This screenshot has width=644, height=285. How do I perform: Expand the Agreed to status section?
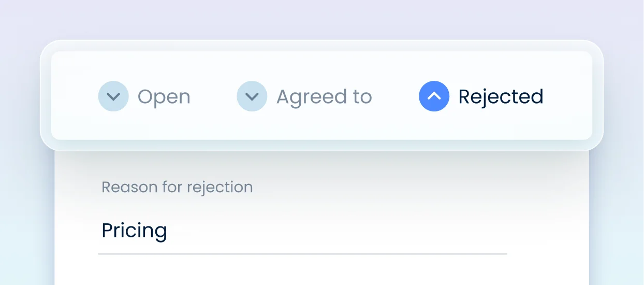pos(252,96)
